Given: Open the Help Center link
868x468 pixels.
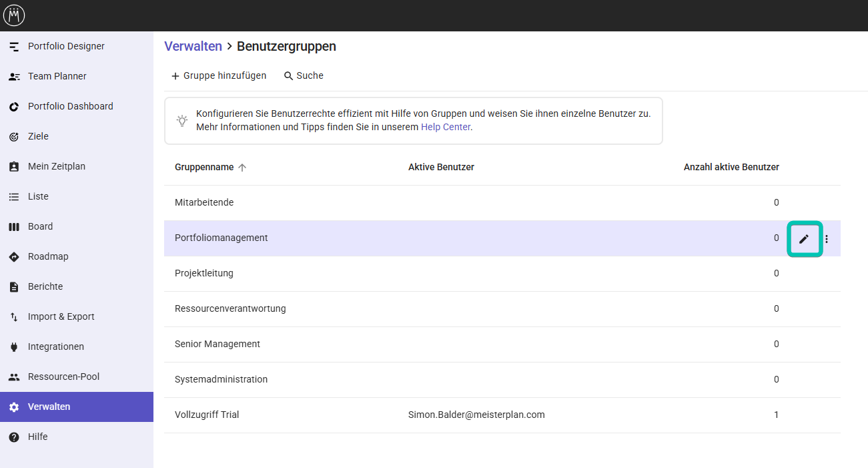Looking at the screenshot, I should [446, 127].
